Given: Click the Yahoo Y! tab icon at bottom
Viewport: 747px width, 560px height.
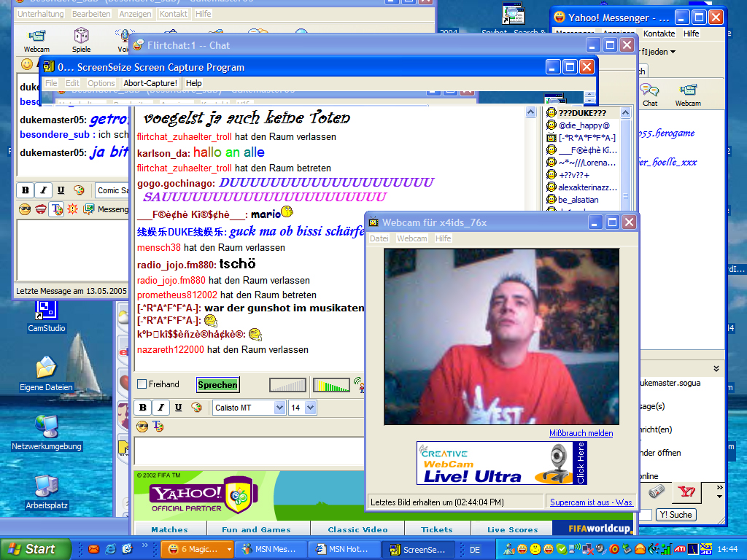Looking at the screenshot, I should pos(686,492).
